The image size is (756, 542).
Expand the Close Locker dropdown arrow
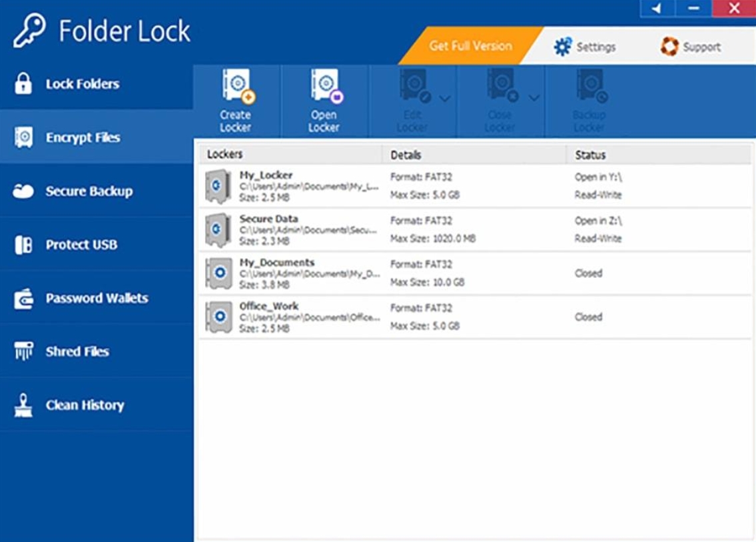coord(534,98)
